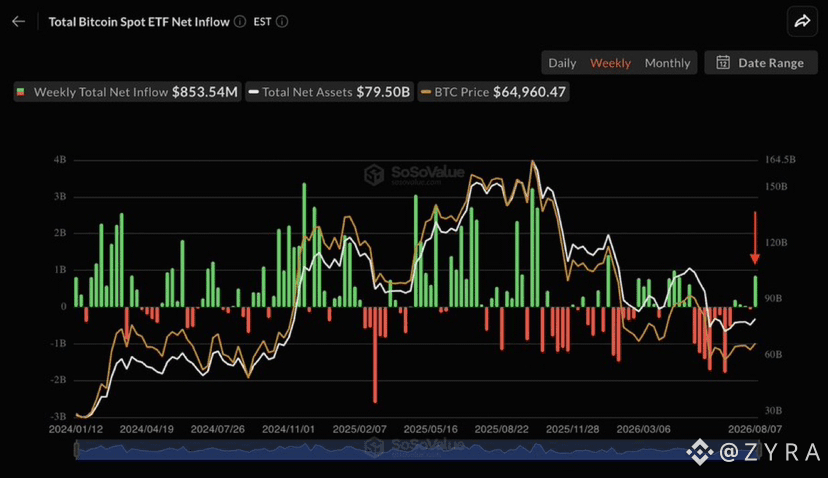Click the 3B left axis label
Image resolution: width=828 pixels, height=478 pixels.
60,196
